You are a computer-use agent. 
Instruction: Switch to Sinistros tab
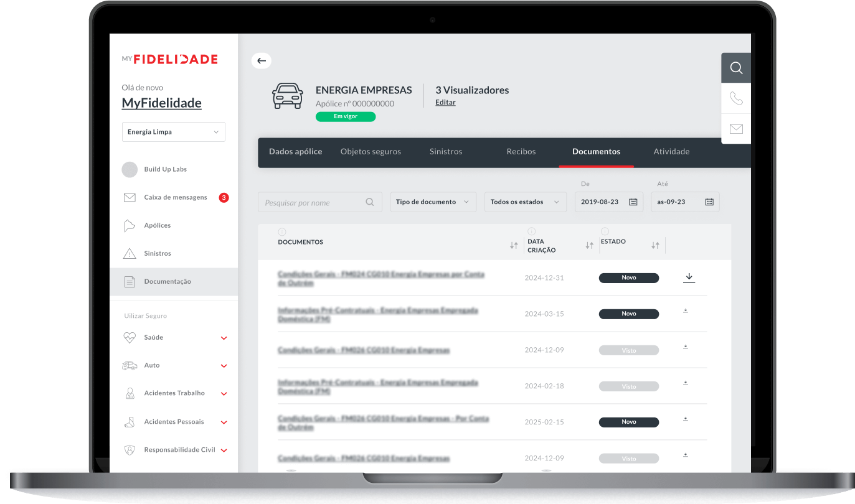point(446,151)
